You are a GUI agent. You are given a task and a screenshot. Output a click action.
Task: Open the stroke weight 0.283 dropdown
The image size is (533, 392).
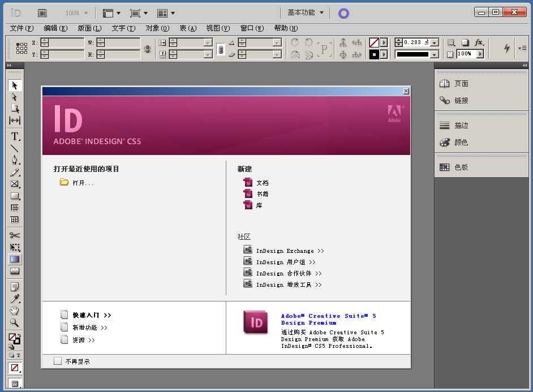pyautogui.click(x=435, y=43)
